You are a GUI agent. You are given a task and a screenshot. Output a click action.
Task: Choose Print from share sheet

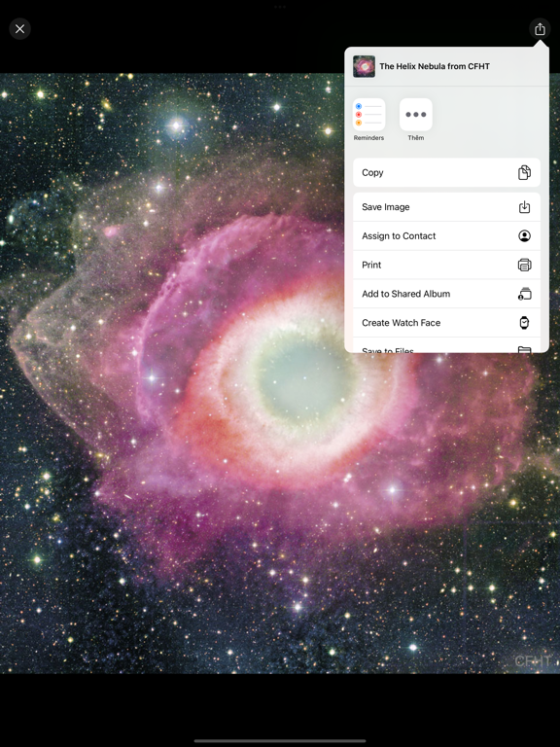446,265
